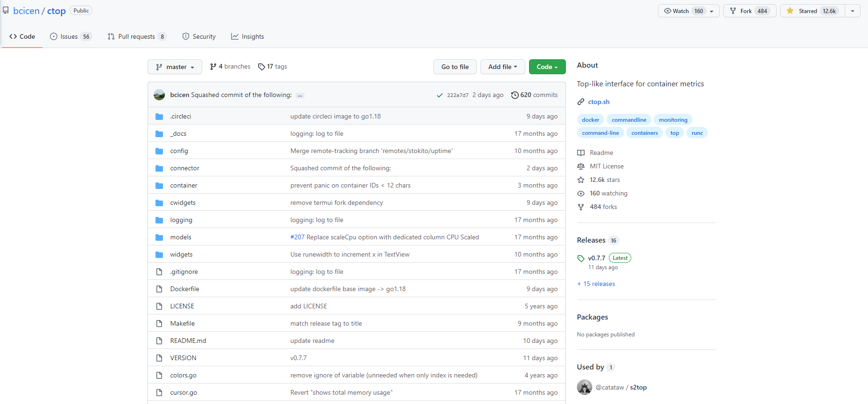The image size is (868, 404).
Task: Open the connector folder icon
Action: click(x=159, y=168)
